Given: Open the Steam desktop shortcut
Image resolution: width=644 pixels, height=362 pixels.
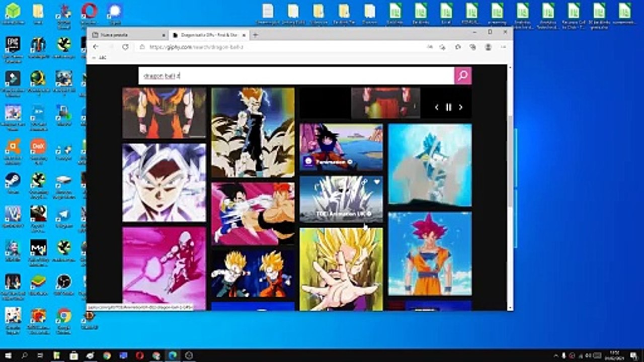Looking at the screenshot, I should pyautogui.click(x=13, y=184).
